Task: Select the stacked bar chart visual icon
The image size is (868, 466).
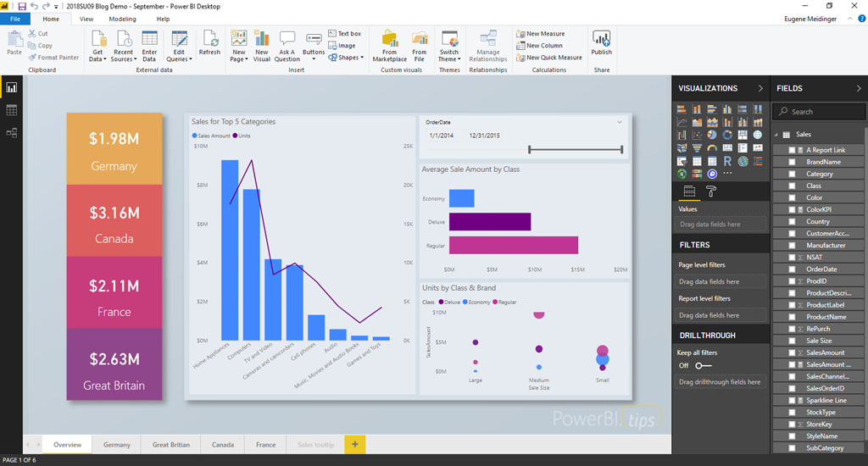Action: pos(682,109)
